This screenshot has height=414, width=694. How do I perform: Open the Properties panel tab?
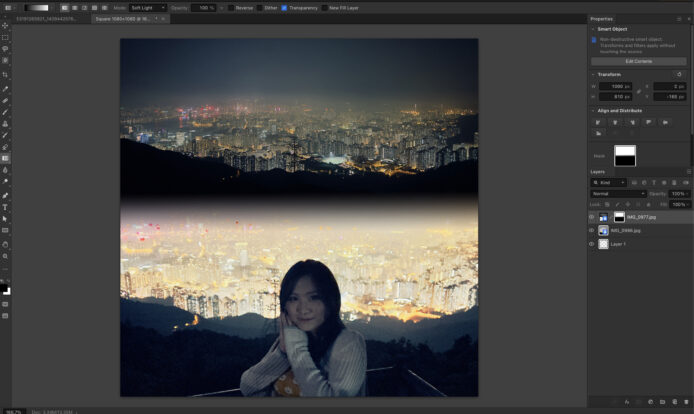click(x=601, y=19)
